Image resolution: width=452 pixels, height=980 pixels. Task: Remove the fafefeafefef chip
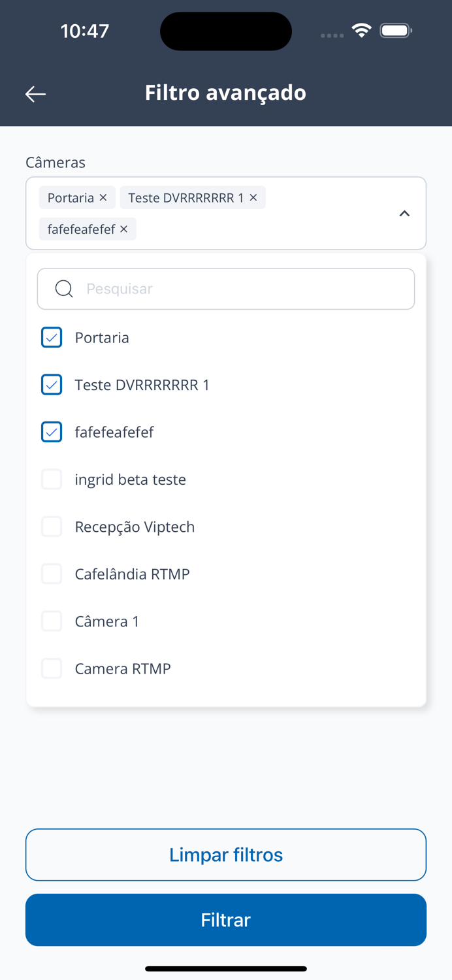(124, 229)
